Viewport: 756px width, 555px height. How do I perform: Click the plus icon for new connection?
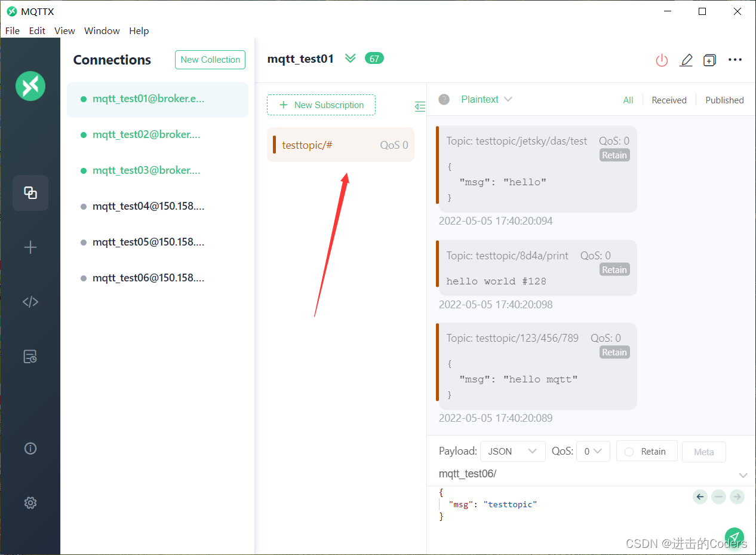30,247
